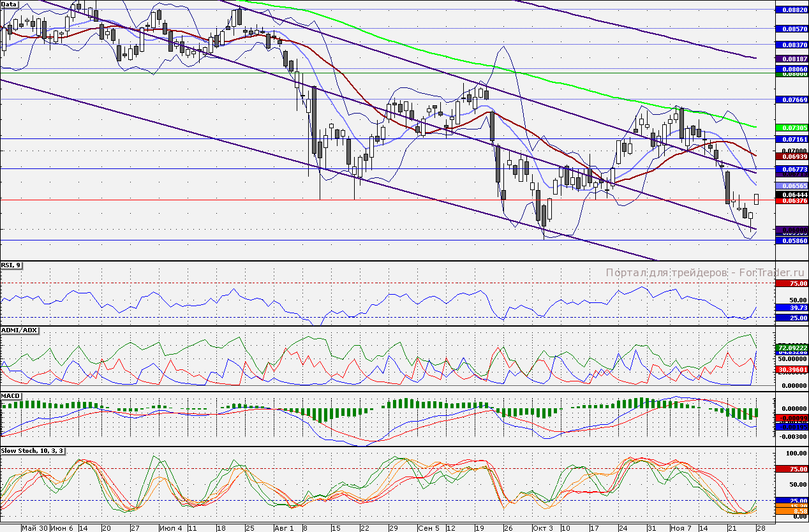Click the RSI current value 39.73 tag
Screen dimensions: 809x532
(x=791, y=307)
